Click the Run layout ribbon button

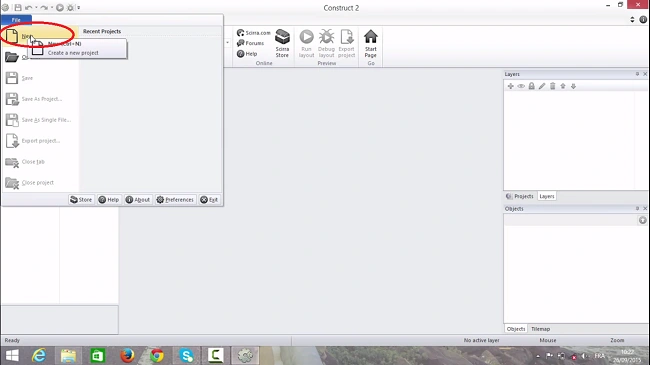pyautogui.click(x=306, y=43)
